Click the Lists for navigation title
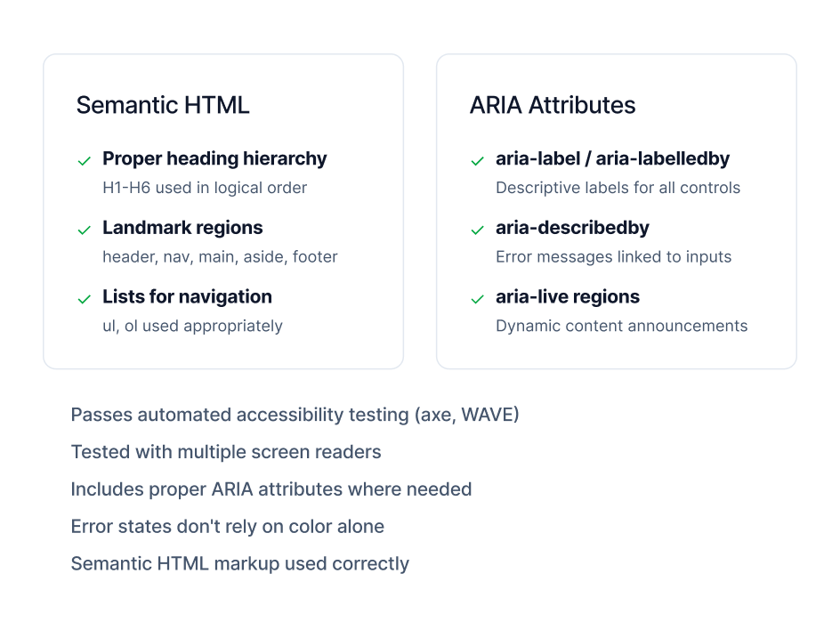The image size is (840, 630). [187, 297]
